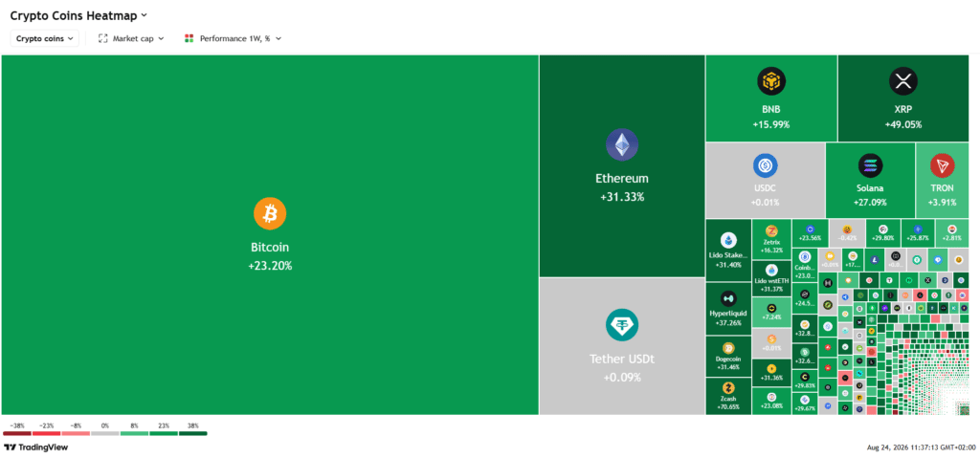Image resolution: width=980 pixels, height=458 pixels.
Task: Click the 23% legend label
Action: [x=163, y=425]
